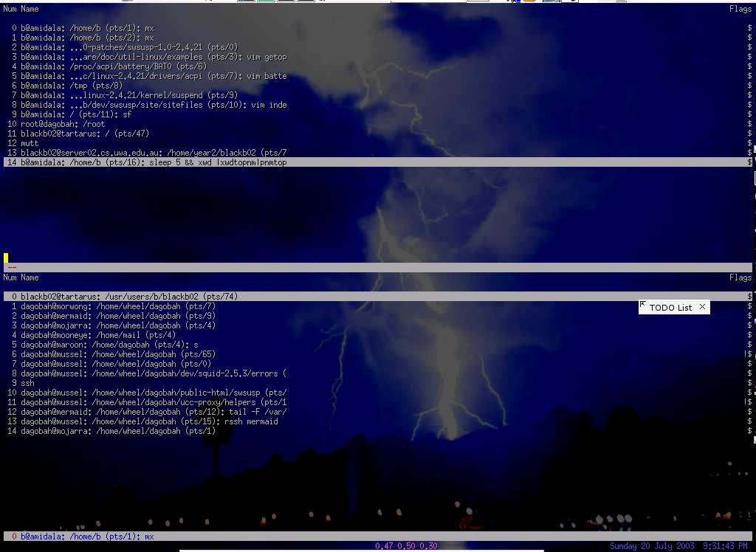The image size is (756, 552).
Task: Click the clock 9:31:43 PM
Action: click(x=725, y=546)
